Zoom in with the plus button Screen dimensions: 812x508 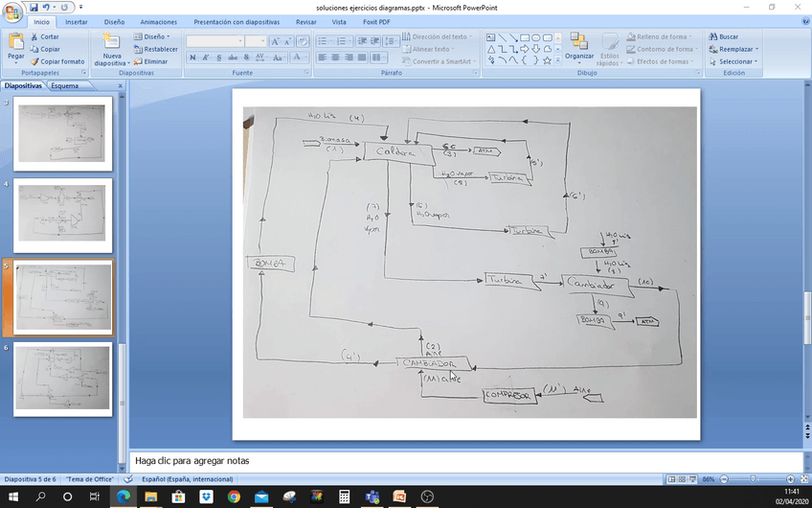[x=790, y=479]
